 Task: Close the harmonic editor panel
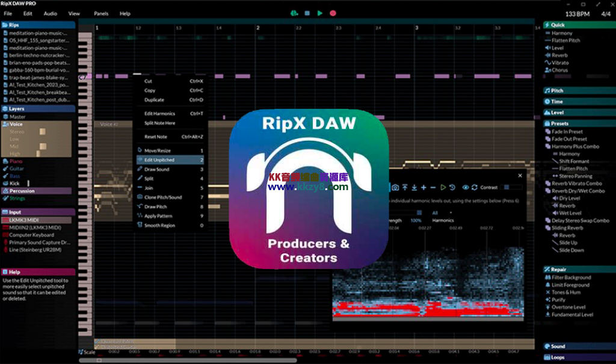520,176
